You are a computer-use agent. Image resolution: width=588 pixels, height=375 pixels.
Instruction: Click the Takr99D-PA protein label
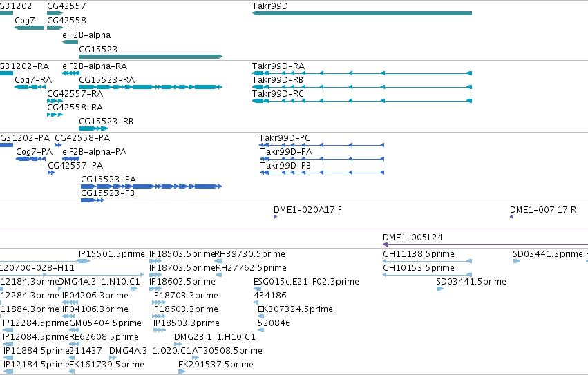tap(287, 152)
